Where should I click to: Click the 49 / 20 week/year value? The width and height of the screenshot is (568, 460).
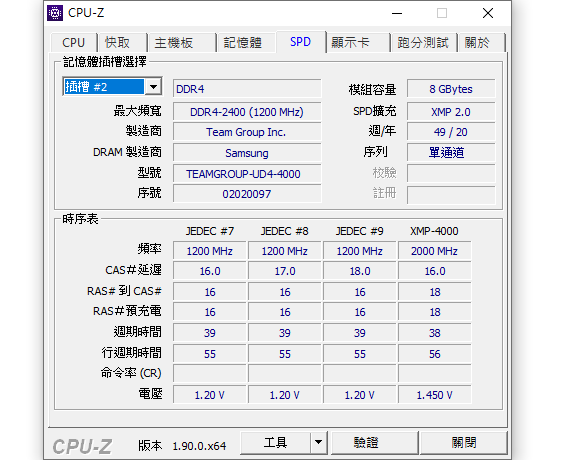click(451, 132)
